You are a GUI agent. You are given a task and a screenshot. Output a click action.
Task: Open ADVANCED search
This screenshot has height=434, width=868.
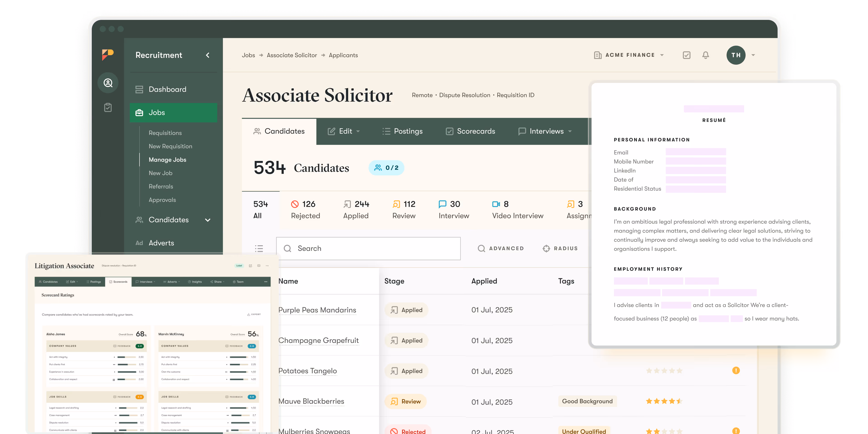(x=500, y=248)
